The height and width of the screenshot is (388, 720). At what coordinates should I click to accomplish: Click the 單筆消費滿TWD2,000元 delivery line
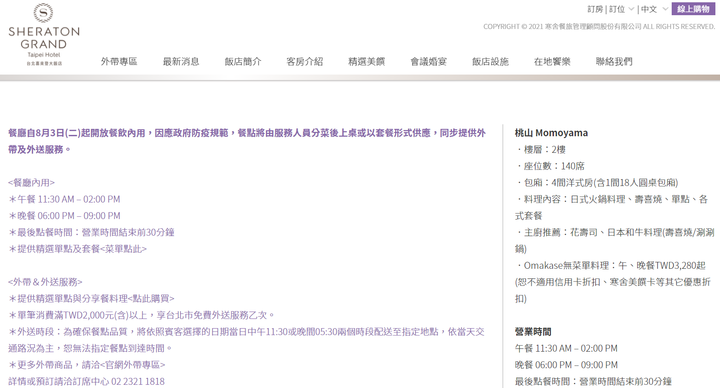click(141, 315)
